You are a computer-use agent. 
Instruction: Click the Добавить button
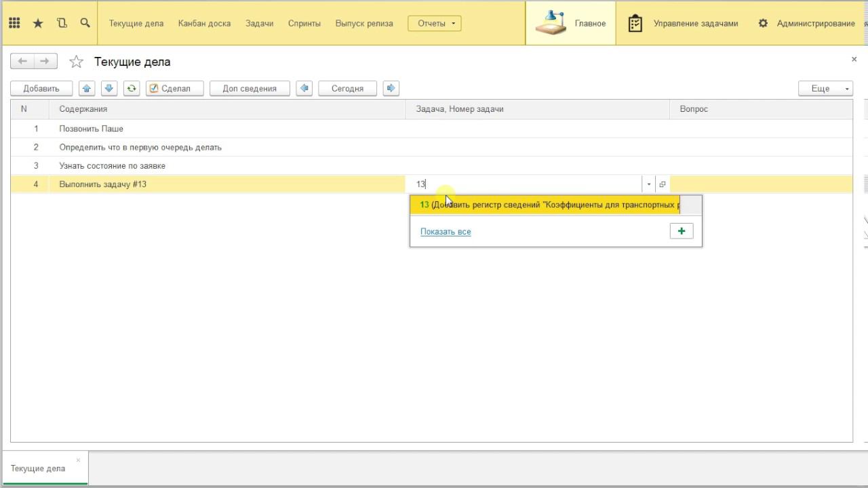(41, 88)
